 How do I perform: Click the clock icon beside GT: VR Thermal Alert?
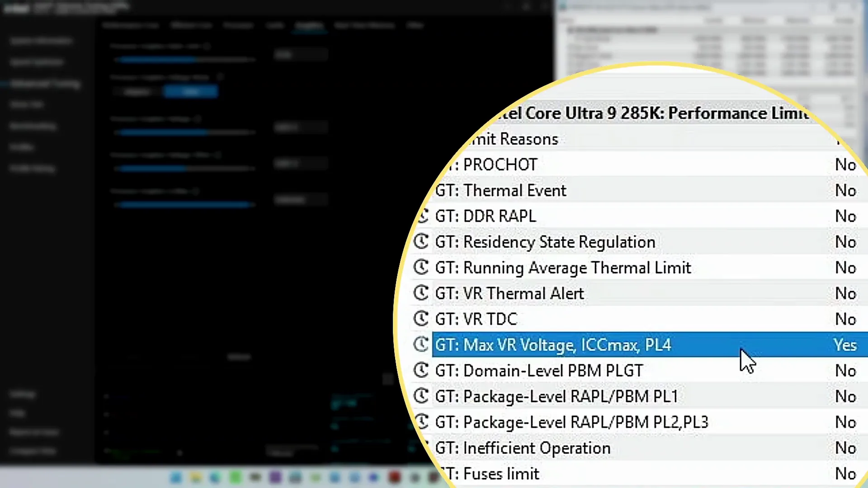pyautogui.click(x=421, y=293)
